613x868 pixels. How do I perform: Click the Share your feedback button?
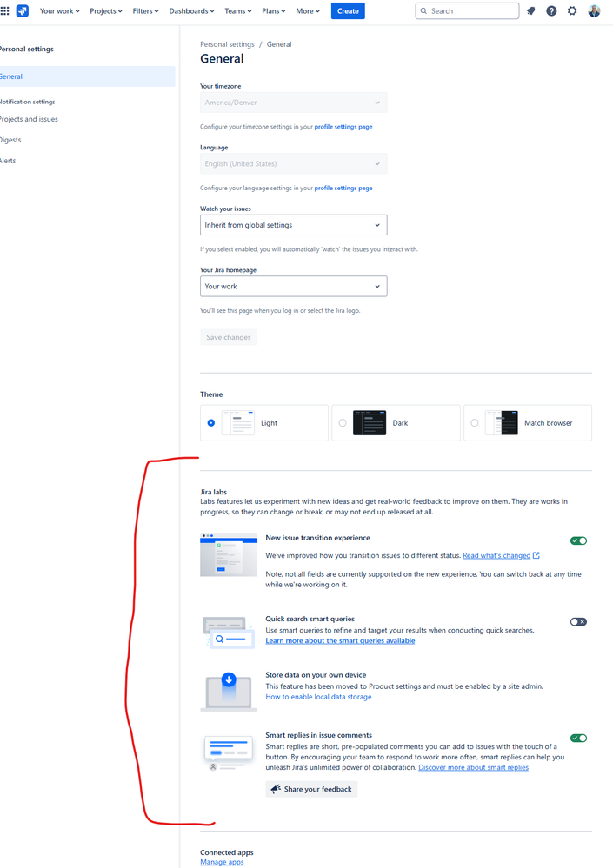(311, 789)
